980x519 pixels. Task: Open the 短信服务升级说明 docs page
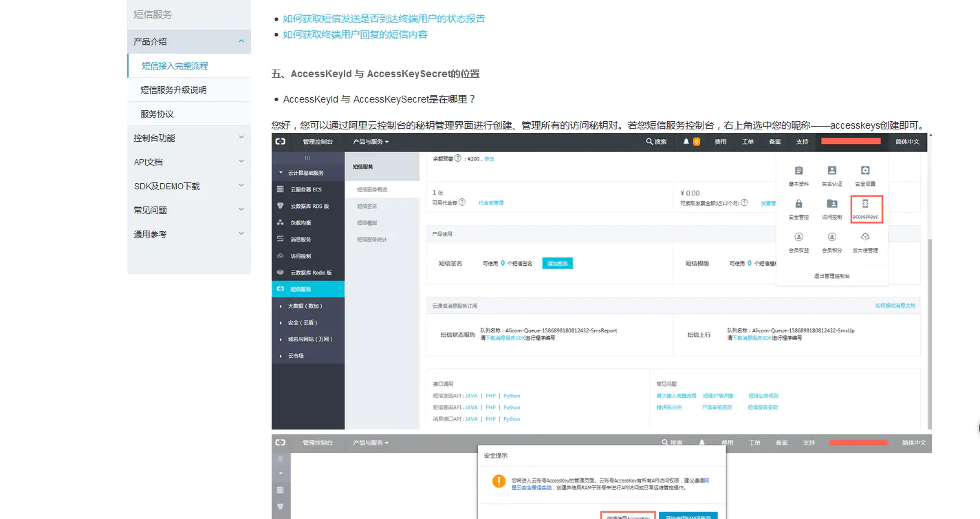tap(173, 90)
